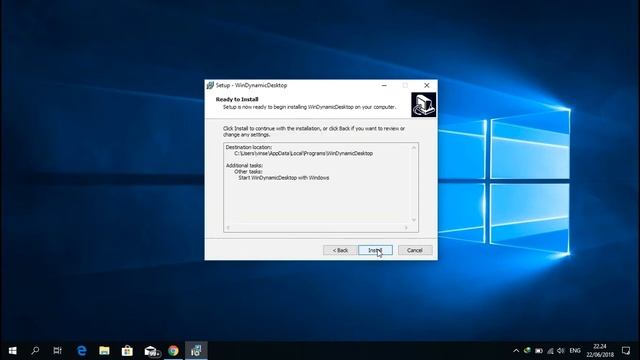Open the Action Center notifications
The image size is (640, 360).
click(x=626, y=351)
